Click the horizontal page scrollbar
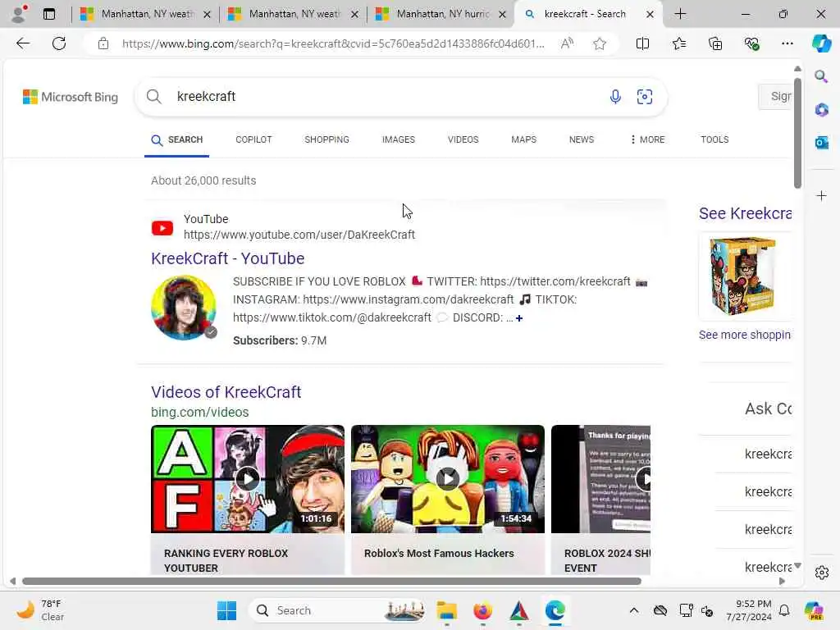The width and height of the screenshot is (840, 630). [332, 582]
